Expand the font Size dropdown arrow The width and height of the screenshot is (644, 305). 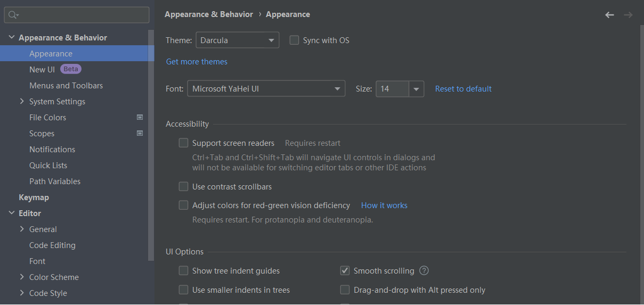416,89
